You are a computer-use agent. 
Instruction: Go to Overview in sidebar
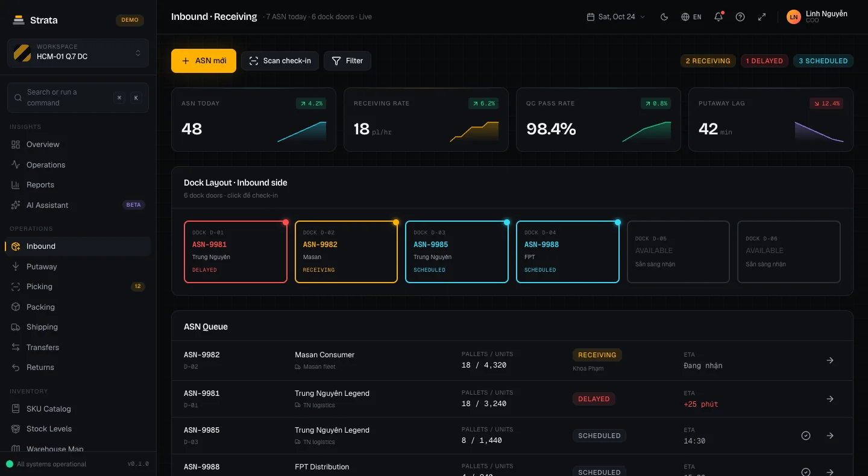tap(78, 145)
